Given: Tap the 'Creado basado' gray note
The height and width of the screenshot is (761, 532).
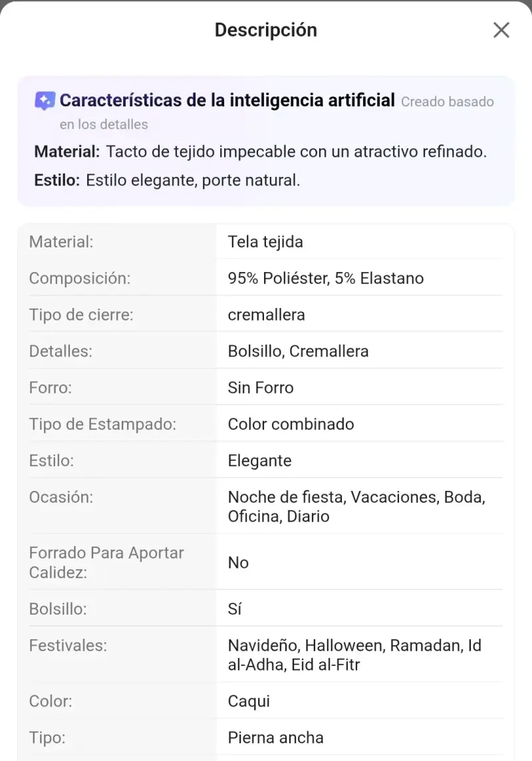Looking at the screenshot, I should pos(447,102).
